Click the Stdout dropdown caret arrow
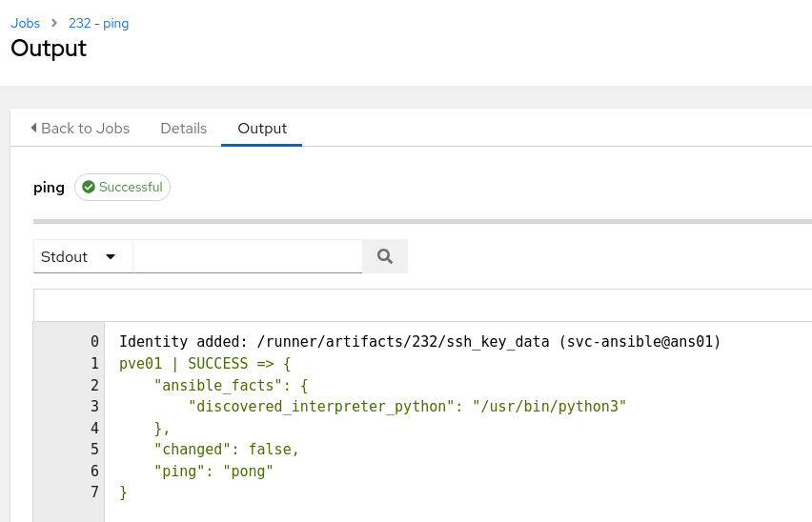The image size is (812, 522). 111,256
